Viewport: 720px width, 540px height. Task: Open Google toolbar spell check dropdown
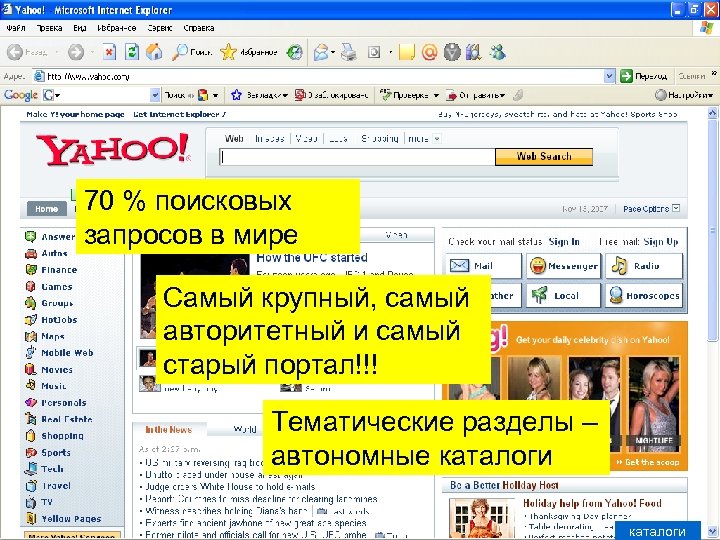pos(410,95)
